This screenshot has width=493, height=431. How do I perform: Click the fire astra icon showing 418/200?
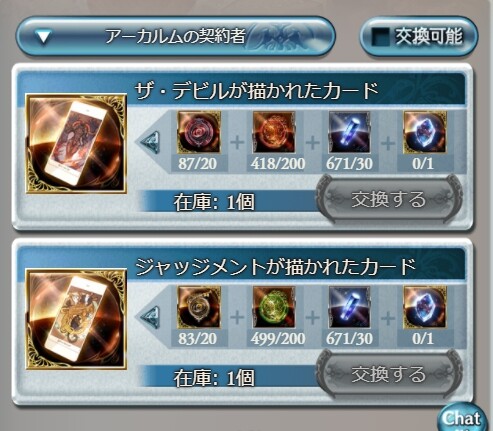[274, 133]
